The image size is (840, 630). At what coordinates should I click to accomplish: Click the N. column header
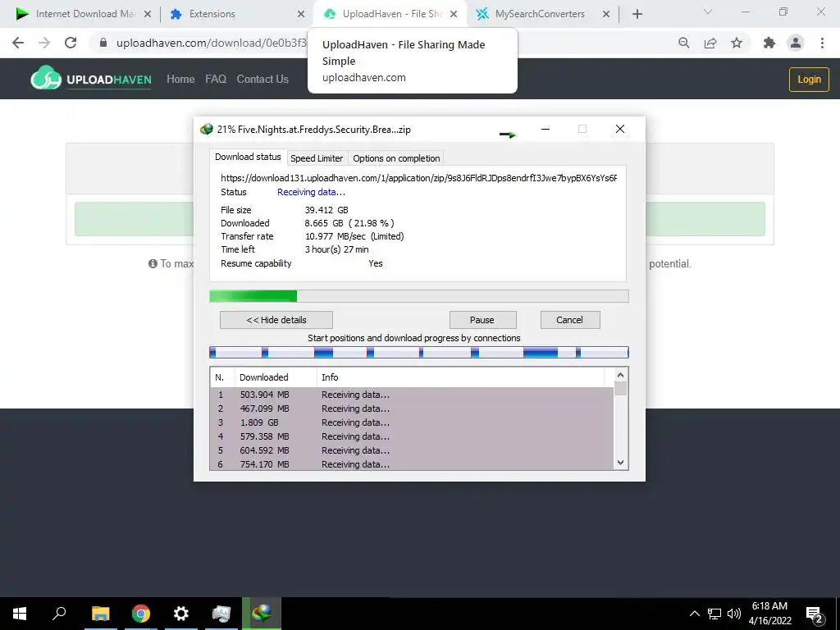[222, 377]
